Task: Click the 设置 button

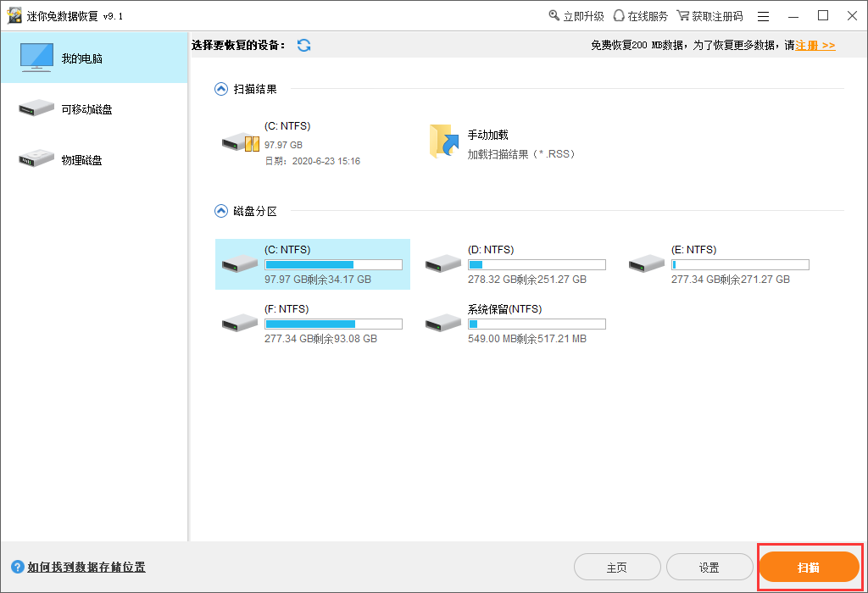Action: [x=709, y=567]
